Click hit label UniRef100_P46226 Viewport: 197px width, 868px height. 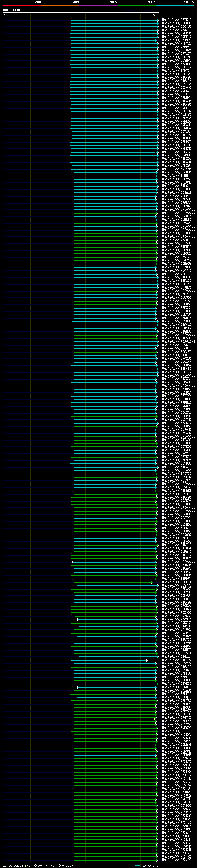176,81
